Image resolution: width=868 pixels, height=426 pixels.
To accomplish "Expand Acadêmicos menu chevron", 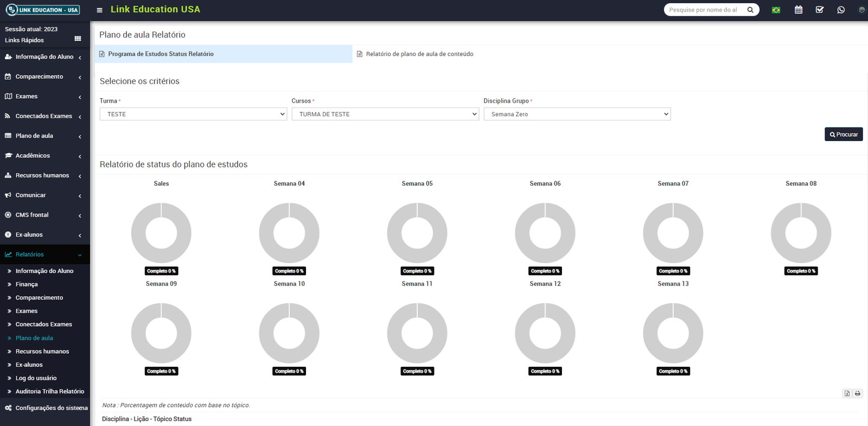I will [x=80, y=156].
